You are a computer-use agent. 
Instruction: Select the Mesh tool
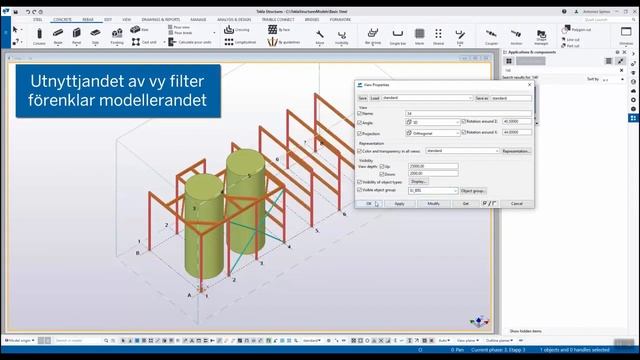coord(419,37)
